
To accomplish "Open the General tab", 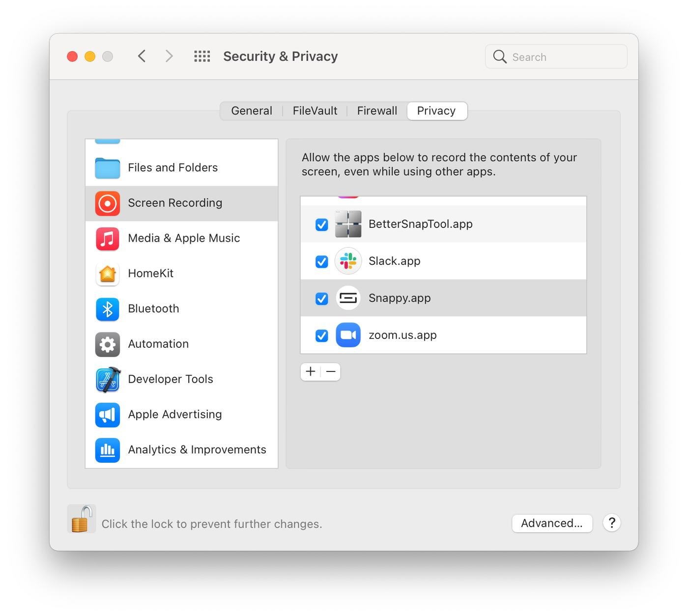I will [251, 111].
